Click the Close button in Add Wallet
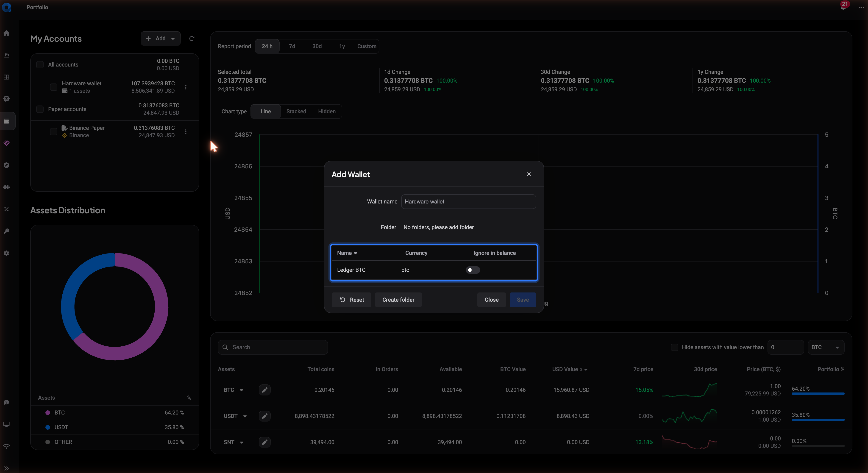Screen dimensions: 868x473 pos(492,300)
